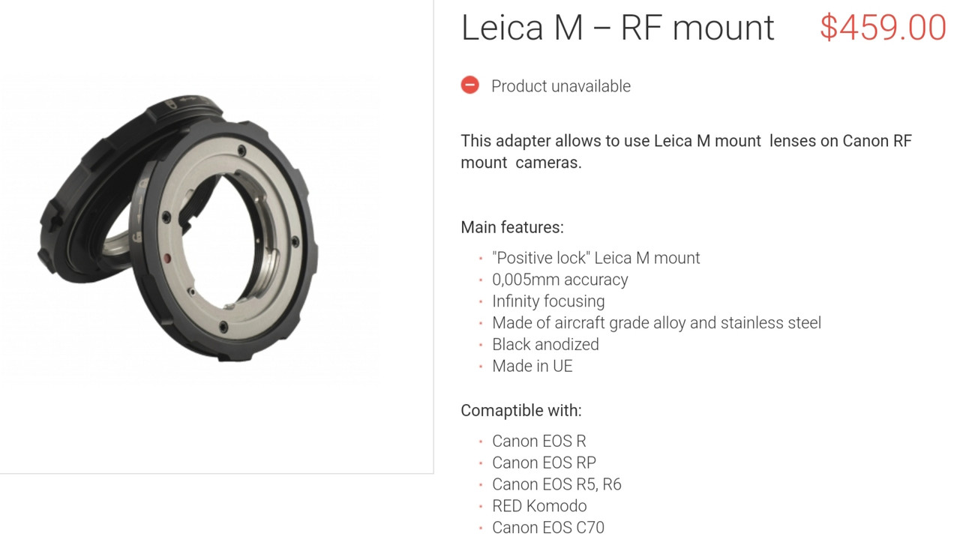Select Canon EOS RP list item
960x560 pixels.
pyautogui.click(x=544, y=463)
